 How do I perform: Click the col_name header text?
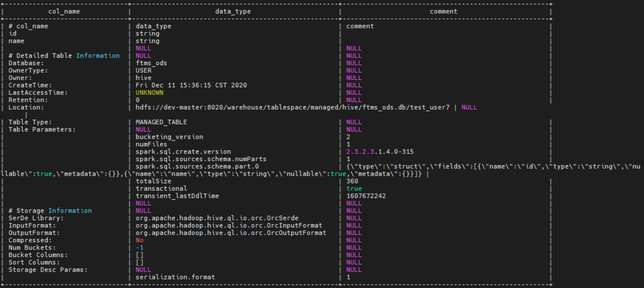click(x=64, y=12)
